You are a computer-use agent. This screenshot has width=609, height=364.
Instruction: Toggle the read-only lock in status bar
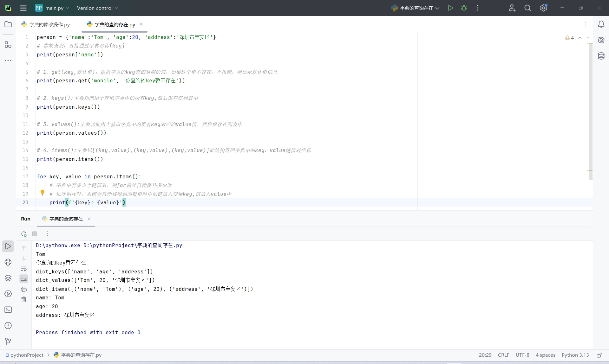[599, 355]
